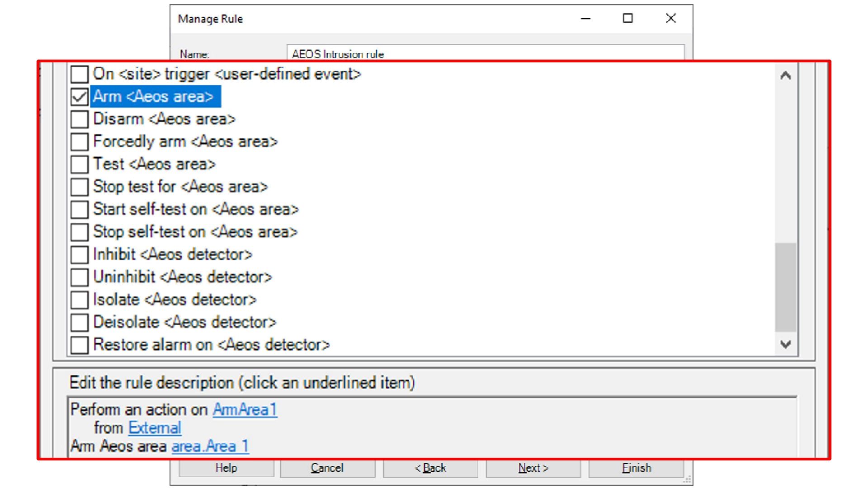Check the 'Deisolate <Aeos detector>' checkbox
This screenshot has height=488, width=868.
click(80, 323)
